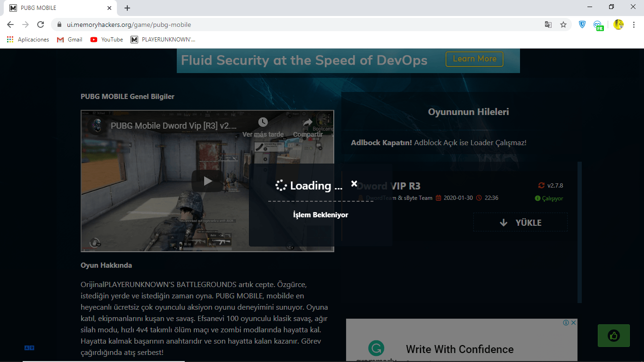This screenshot has height=362, width=644.
Task: Click the blue shield extension icon
Action: (582, 25)
